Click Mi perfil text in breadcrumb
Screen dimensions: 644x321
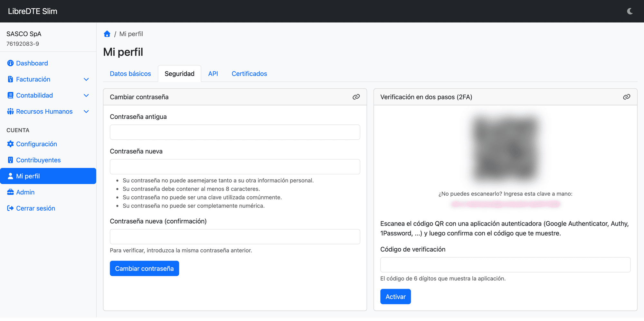(x=131, y=34)
